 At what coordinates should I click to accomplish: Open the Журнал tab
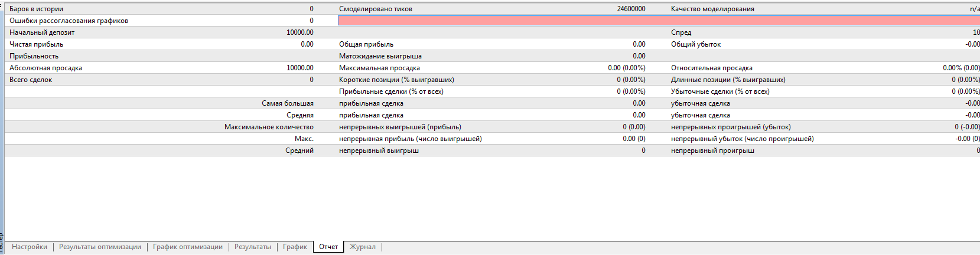363,247
